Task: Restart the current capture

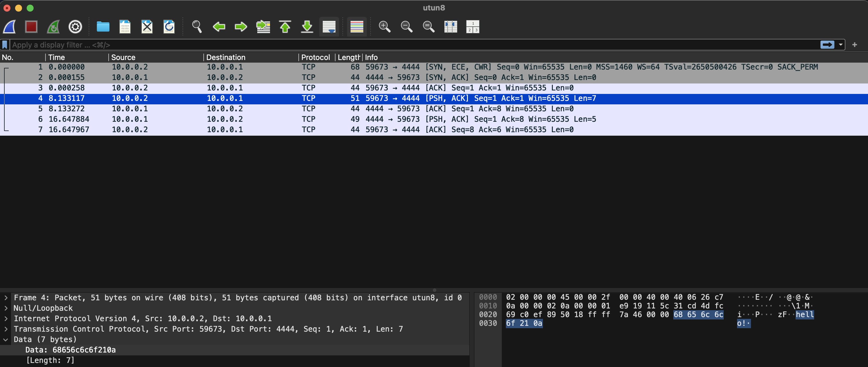Action: (53, 27)
